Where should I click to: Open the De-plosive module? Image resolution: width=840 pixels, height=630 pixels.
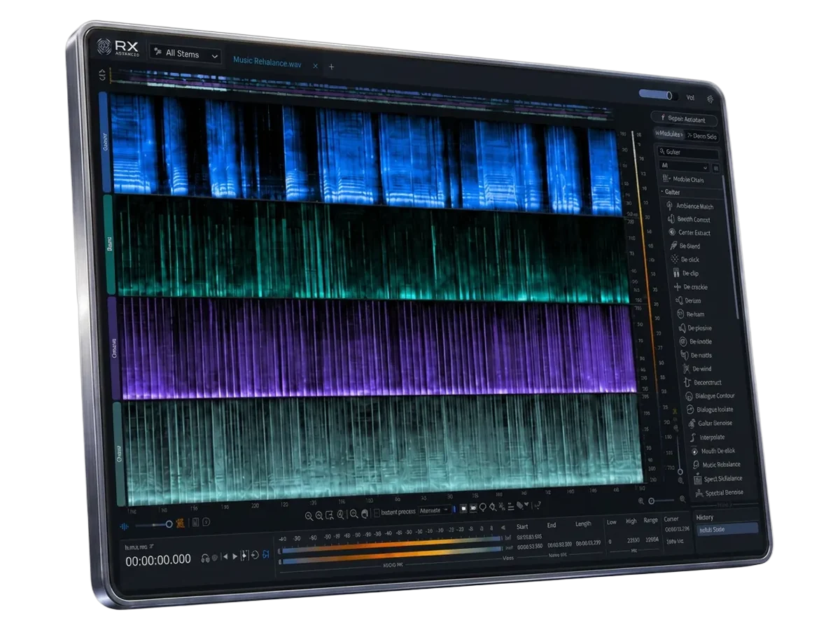click(x=694, y=328)
